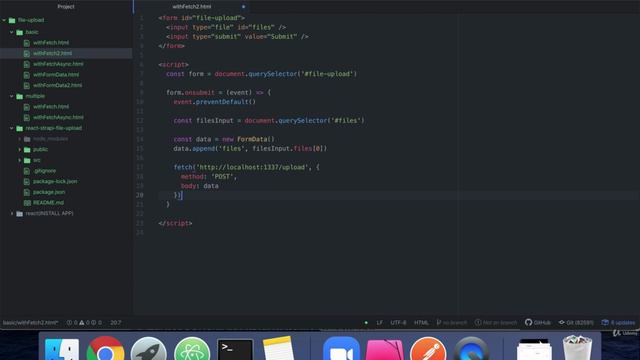Open withFetchAsync.html in the multiple folder
This screenshot has width=640, height=360.
coord(58,117)
